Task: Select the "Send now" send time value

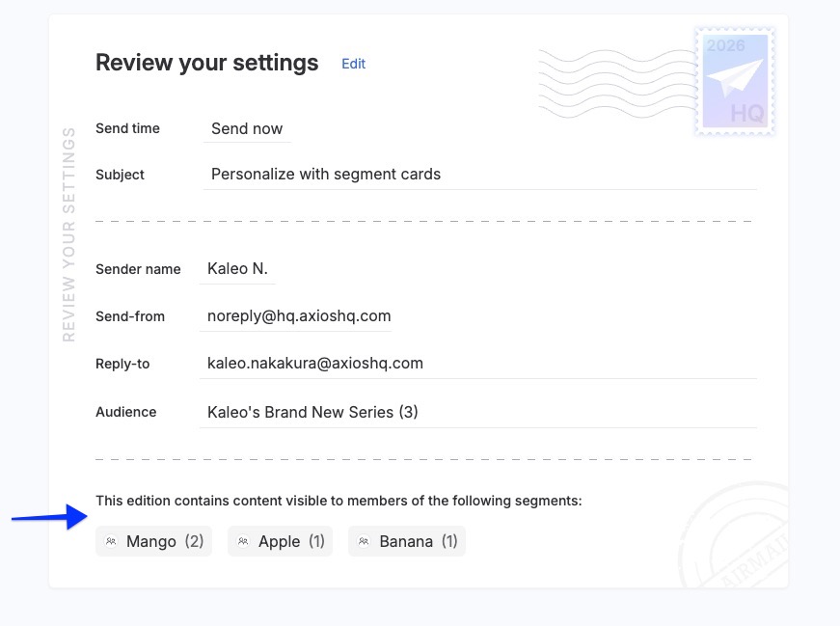Action: click(247, 128)
